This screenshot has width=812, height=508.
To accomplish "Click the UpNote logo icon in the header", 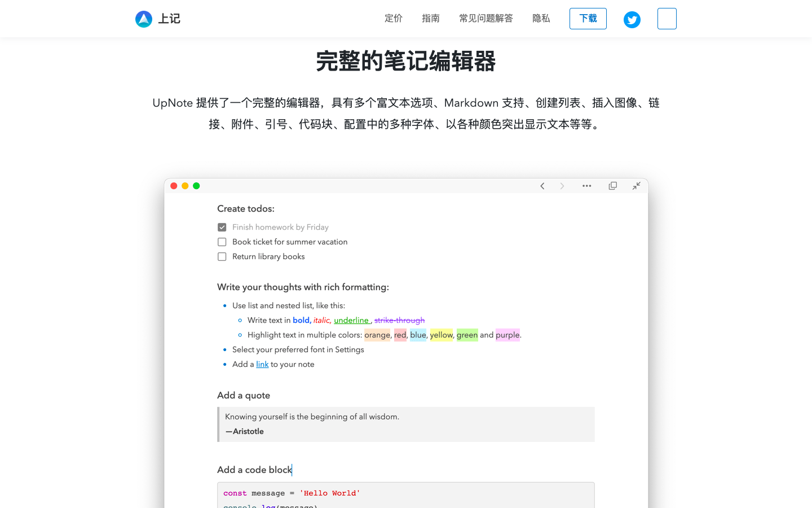I will [144, 19].
